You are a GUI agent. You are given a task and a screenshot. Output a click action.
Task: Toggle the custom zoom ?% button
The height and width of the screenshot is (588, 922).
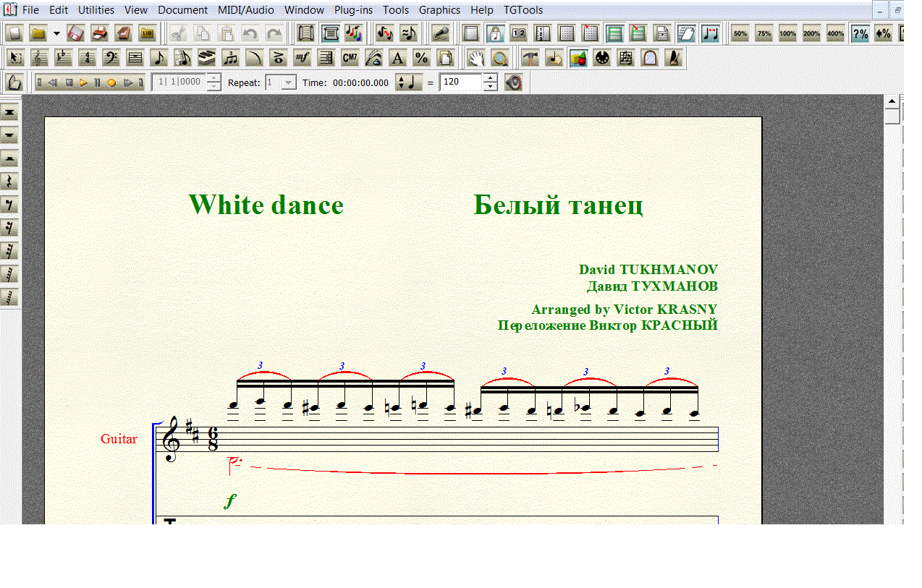(860, 33)
